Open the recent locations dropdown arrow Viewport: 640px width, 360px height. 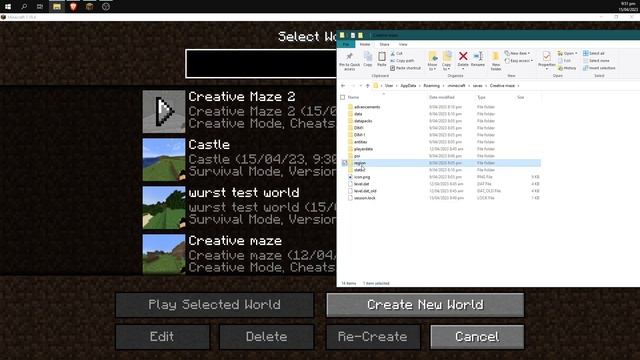coord(360,86)
